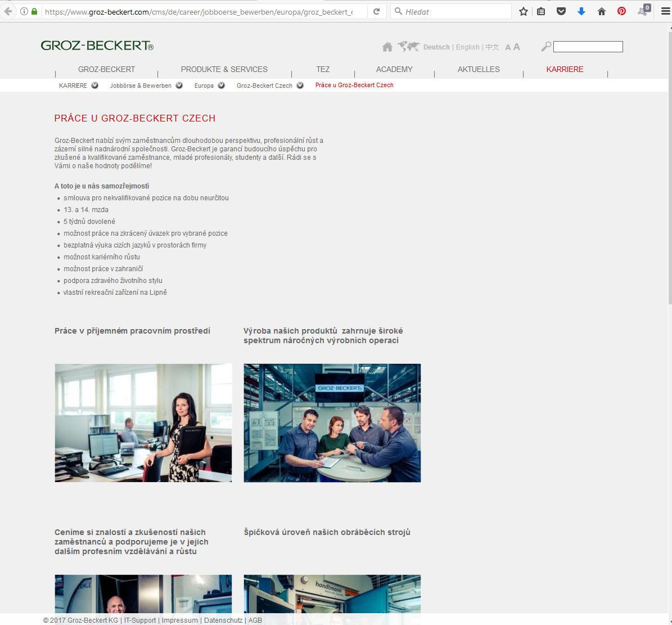The width and height of the screenshot is (672, 625).
Task: Open the IT-Support footer link
Action: point(140,620)
